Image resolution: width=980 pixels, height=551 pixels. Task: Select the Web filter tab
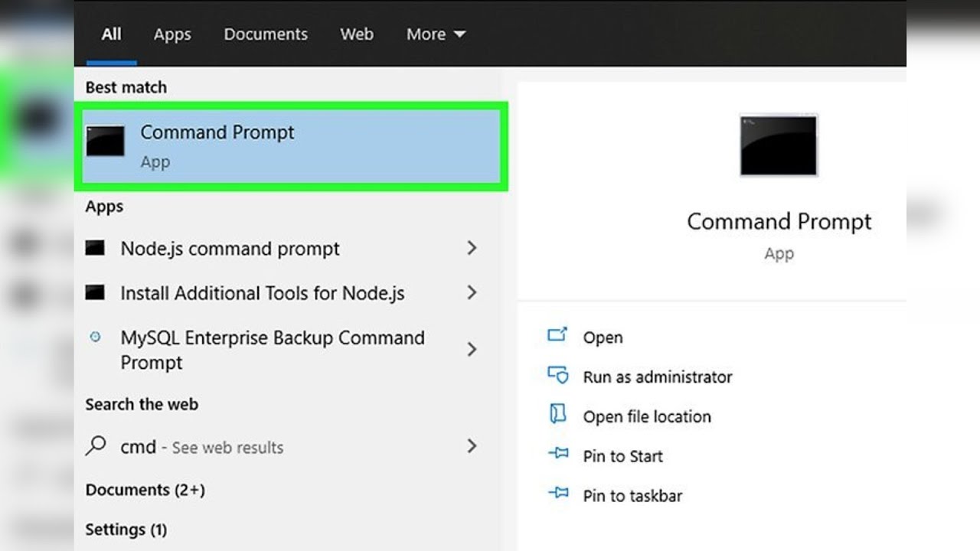(x=357, y=34)
